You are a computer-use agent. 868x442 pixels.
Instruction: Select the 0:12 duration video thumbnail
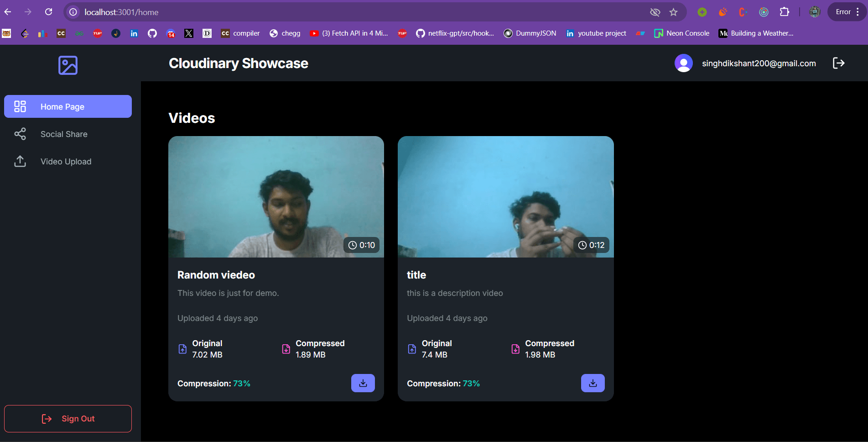point(505,197)
